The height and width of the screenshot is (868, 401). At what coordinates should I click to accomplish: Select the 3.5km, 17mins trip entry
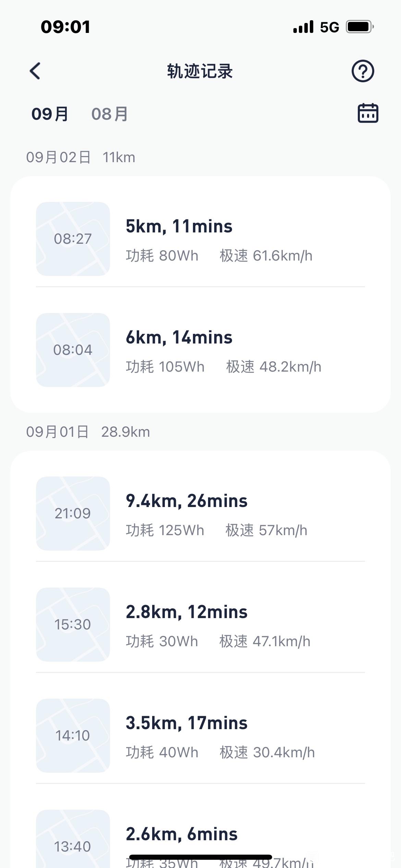click(x=200, y=736)
